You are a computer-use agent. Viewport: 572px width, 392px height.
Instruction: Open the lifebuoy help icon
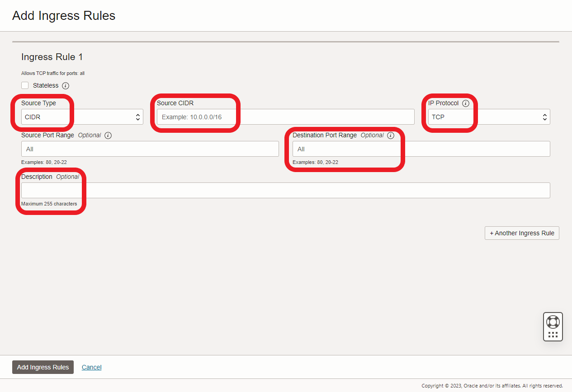[x=553, y=322]
